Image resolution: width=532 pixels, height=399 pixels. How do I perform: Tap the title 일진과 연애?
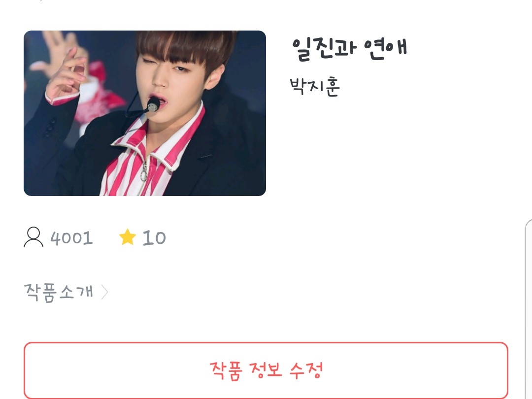click(x=349, y=49)
